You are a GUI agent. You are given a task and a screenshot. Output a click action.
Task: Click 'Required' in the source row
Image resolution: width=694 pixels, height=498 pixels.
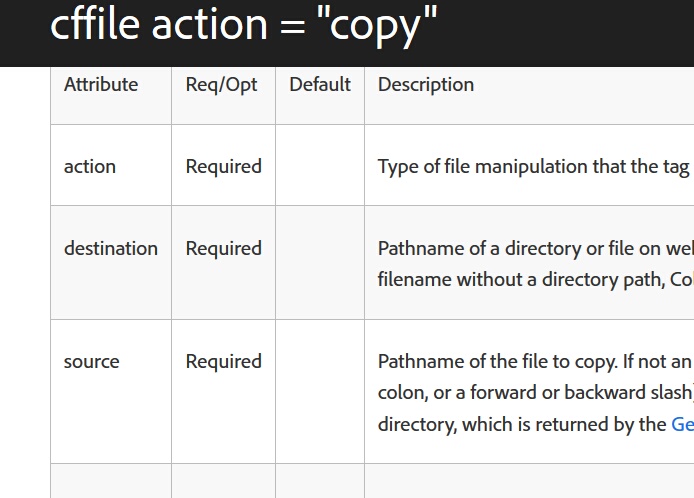point(224,362)
